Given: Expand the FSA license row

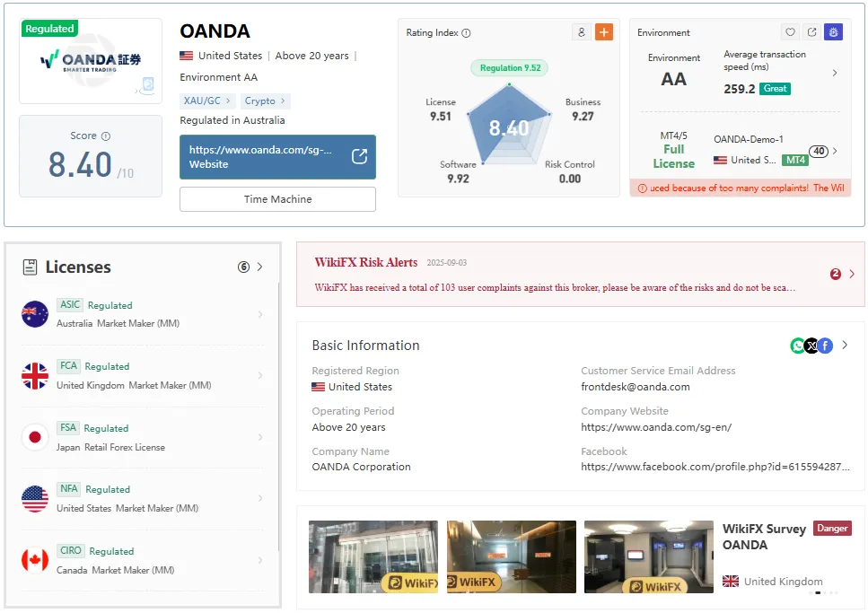Looking at the screenshot, I should click(x=260, y=437).
